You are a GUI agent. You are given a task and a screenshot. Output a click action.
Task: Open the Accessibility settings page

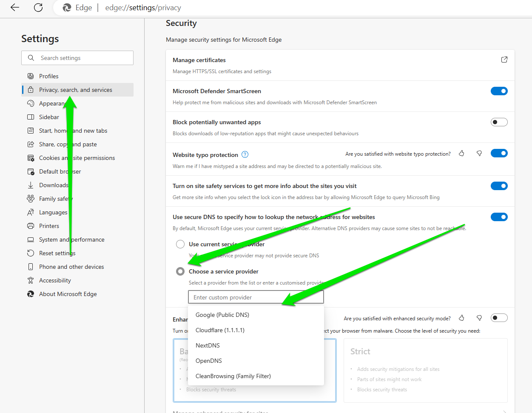[x=77, y=280]
